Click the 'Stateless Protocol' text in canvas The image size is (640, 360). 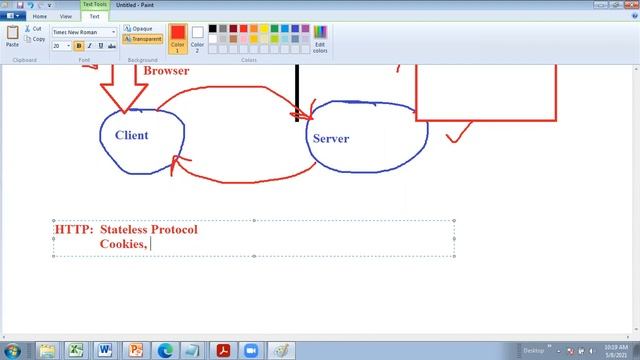point(149,229)
